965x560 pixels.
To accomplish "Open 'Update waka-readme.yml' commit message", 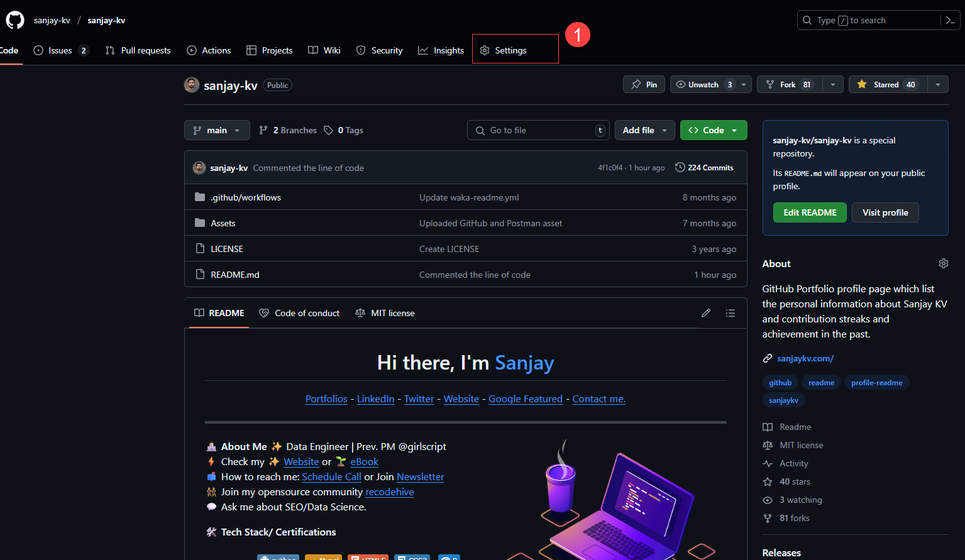I will pos(469,197).
